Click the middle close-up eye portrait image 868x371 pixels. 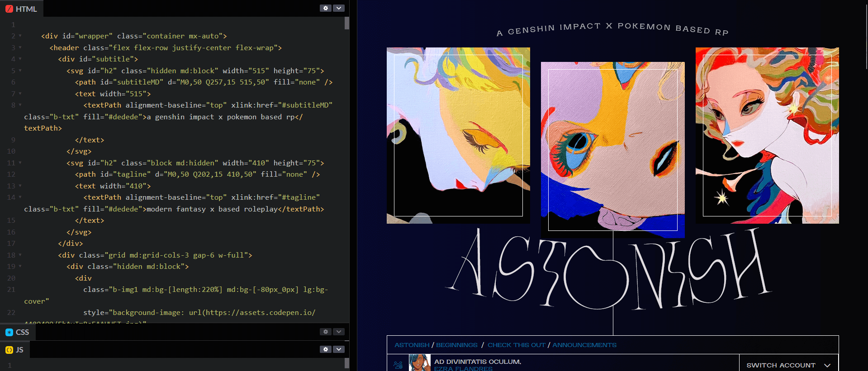click(613, 150)
